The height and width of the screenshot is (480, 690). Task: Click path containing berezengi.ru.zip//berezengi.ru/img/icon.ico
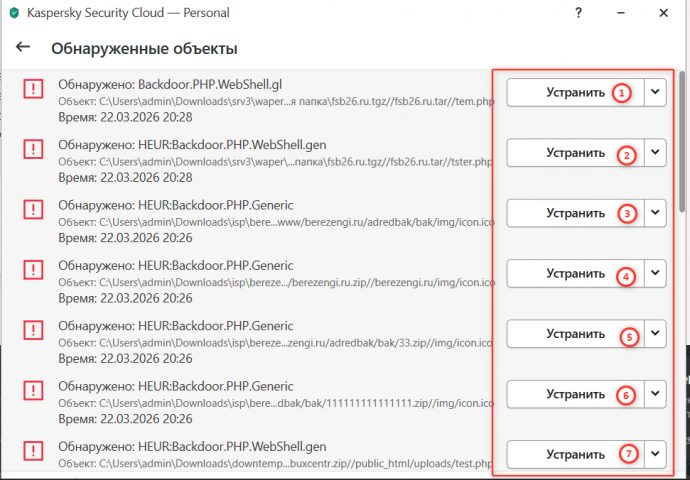coord(276,282)
